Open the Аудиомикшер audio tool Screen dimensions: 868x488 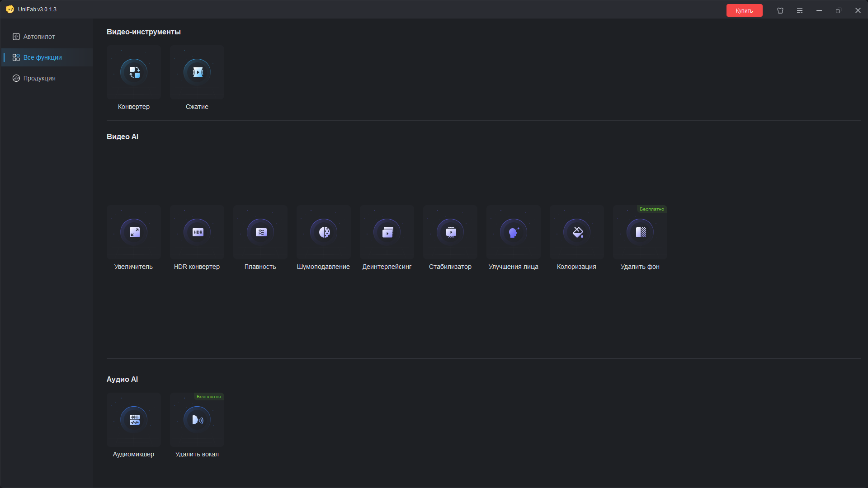(134, 420)
